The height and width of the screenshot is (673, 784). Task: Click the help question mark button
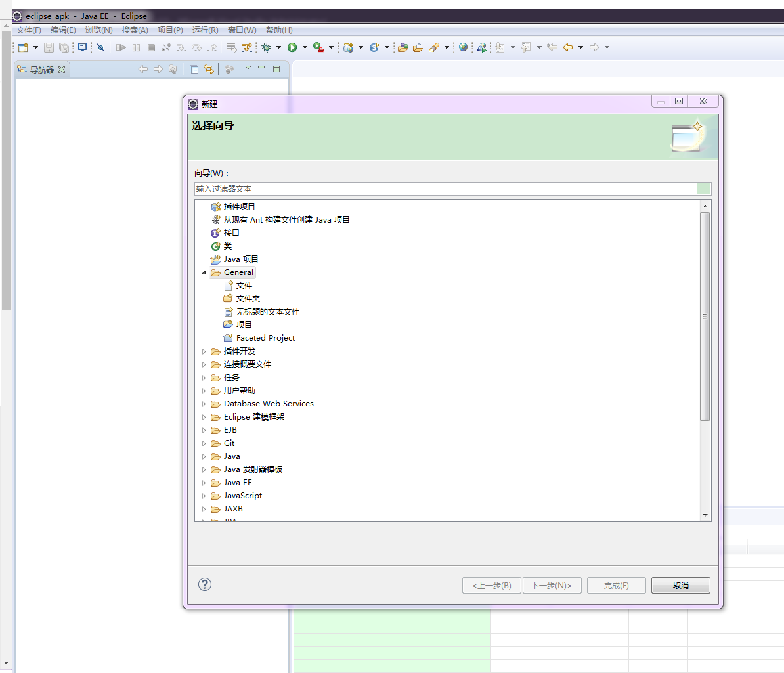[204, 584]
